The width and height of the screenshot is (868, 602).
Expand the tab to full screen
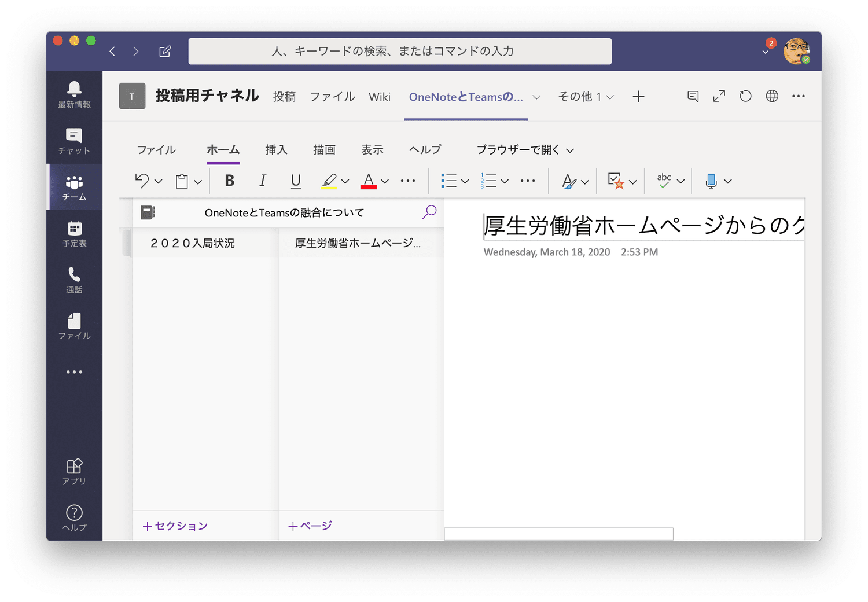pyautogui.click(x=719, y=97)
